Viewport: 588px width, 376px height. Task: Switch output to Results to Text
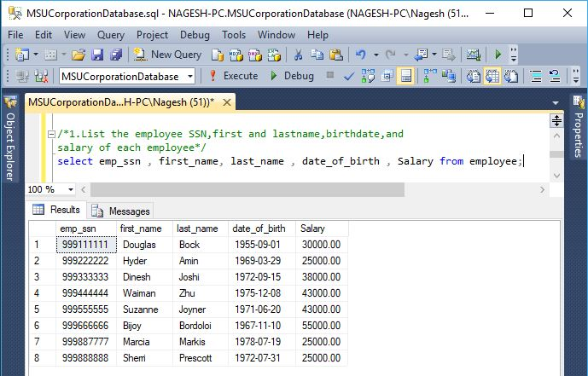click(x=474, y=77)
